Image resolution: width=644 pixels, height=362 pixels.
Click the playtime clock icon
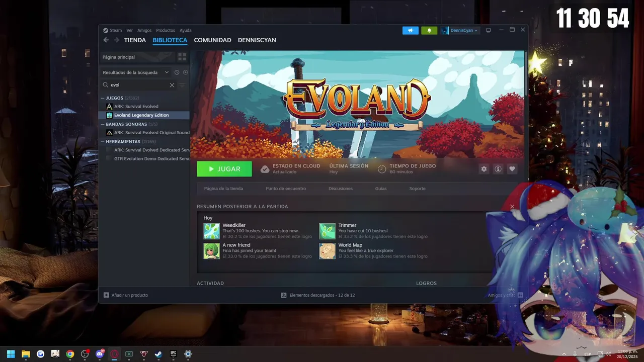click(x=382, y=169)
